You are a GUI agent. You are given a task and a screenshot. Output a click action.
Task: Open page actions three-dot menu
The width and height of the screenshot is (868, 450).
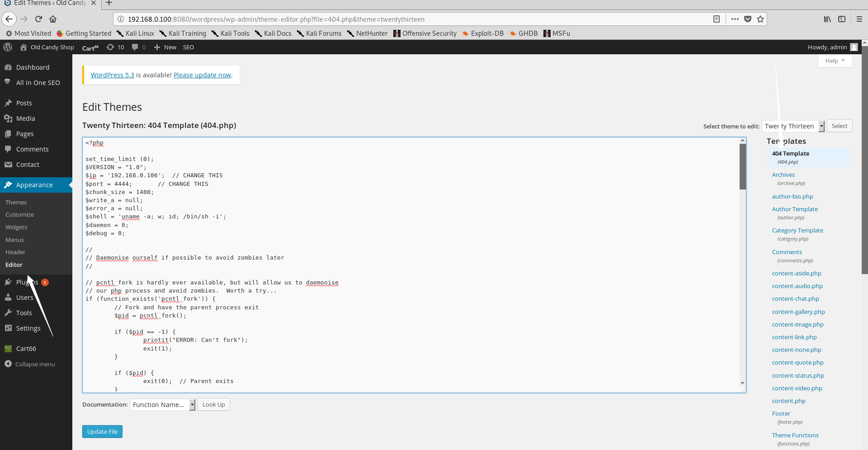tap(735, 19)
